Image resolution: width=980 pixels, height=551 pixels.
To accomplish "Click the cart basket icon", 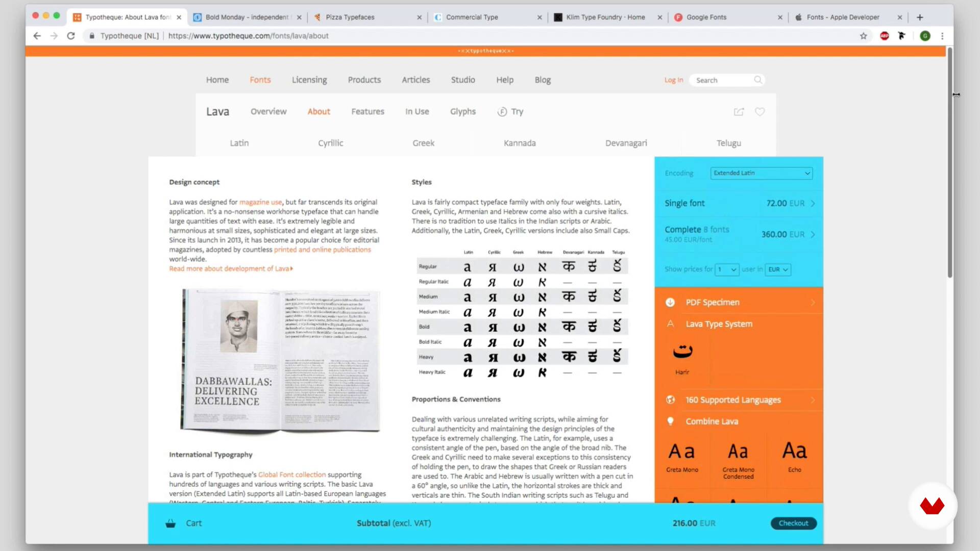I will [170, 523].
